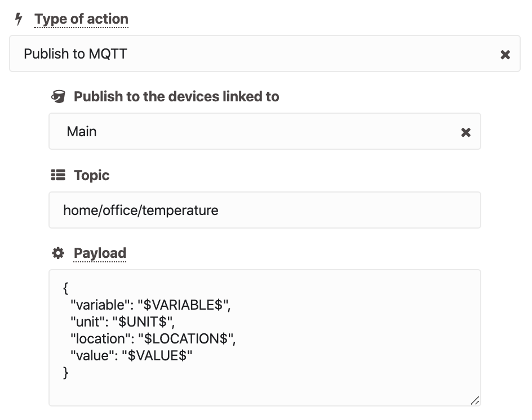532x420 pixels.
Task: Click the resize handle of Payload box
Action: (475, 400)
